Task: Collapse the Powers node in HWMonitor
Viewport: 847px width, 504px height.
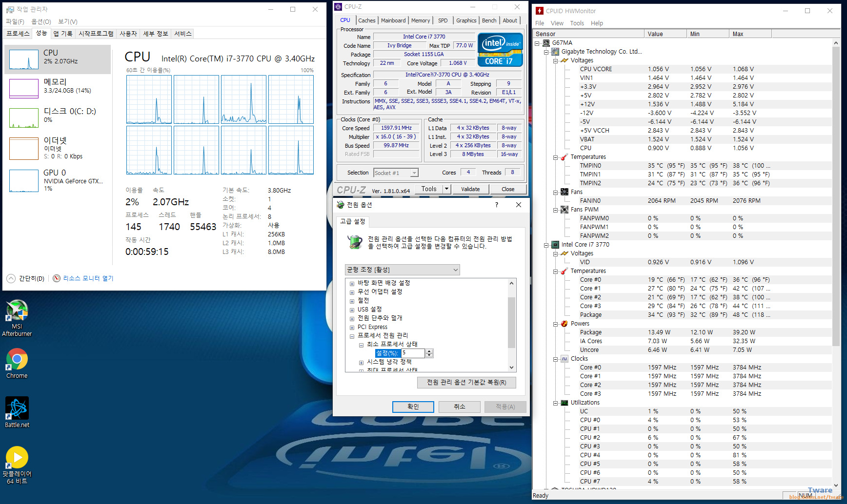Action: coord(556,324)
